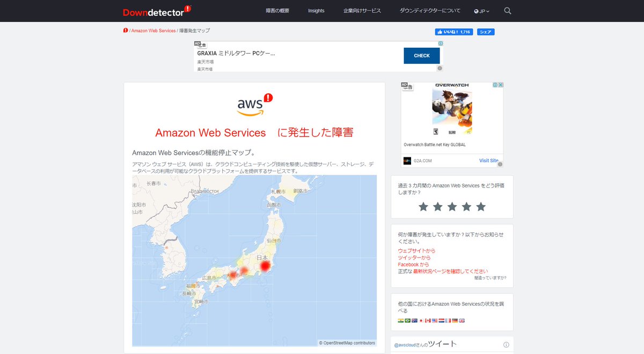Click Overwatch Battle.net Key GLOBAL ad text

tap(435, 145)
